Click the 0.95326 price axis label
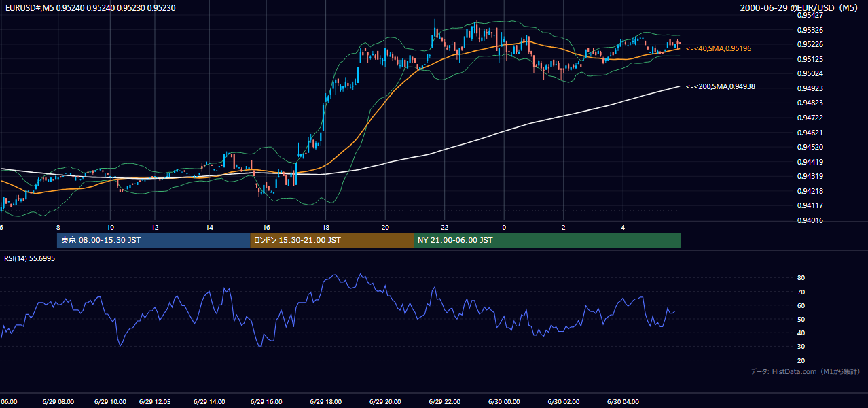This screenshot has width=868, height=408. [x=810, y=30]
